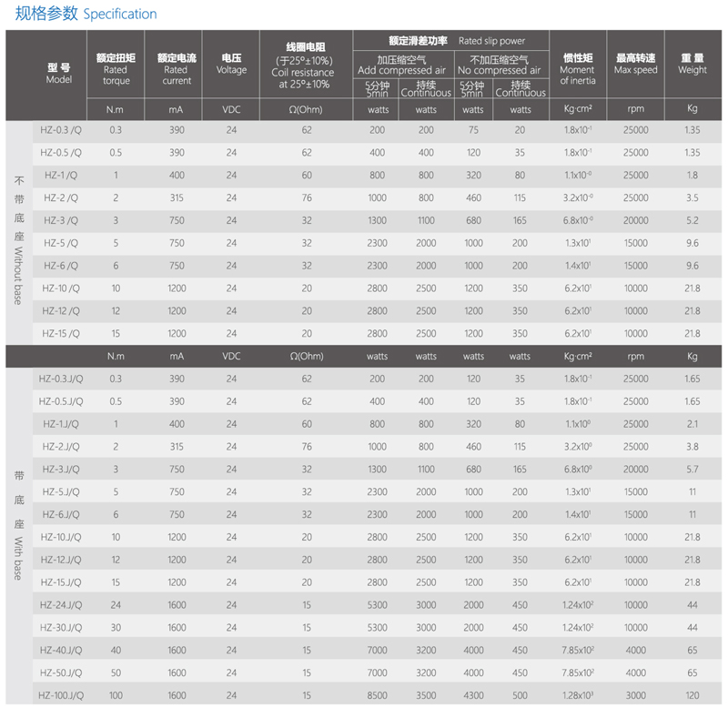Select the '不加压缩空气 No compressed air' subheader
Viewport: 728px width, 708px height.
click(499, 65)
